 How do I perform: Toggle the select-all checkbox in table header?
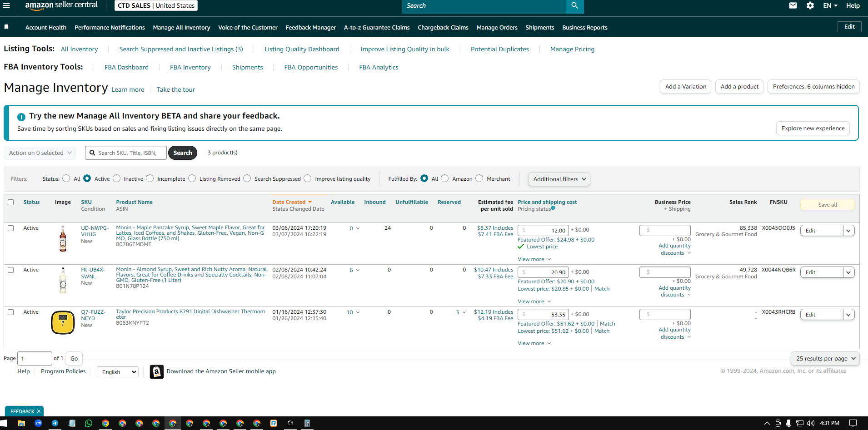(11, 203)
